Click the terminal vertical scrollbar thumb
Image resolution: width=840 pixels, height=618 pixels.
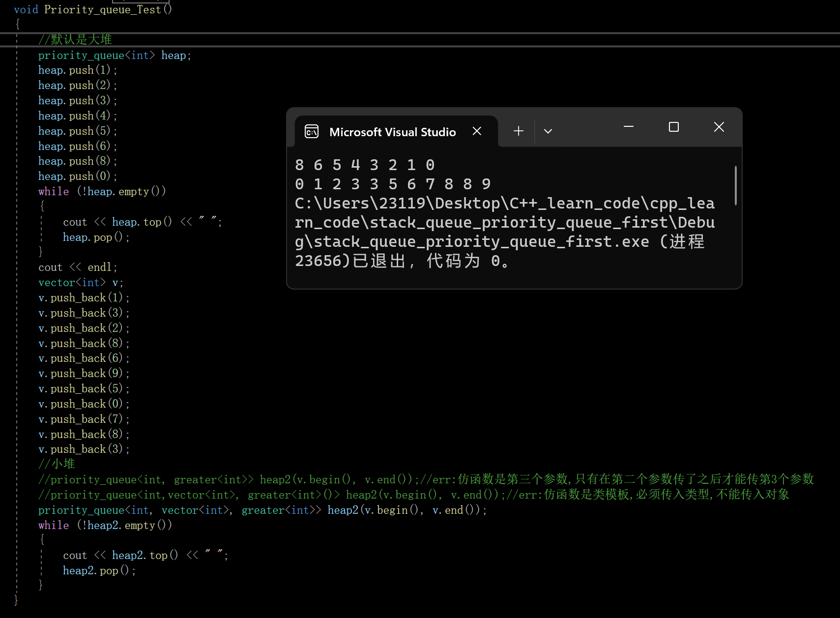pos(736,185)
